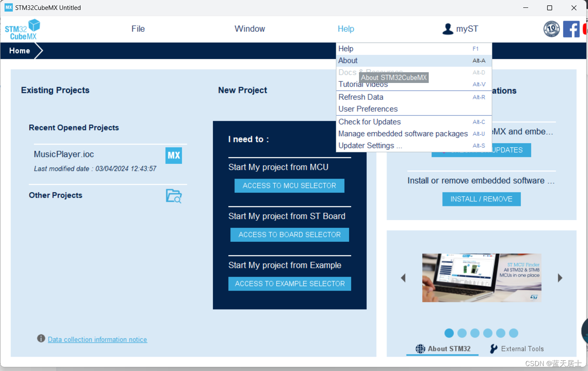This screenshot has height=371, width=588.
Task: Click the Last modified date text
Action: click(x=95, y=169)
